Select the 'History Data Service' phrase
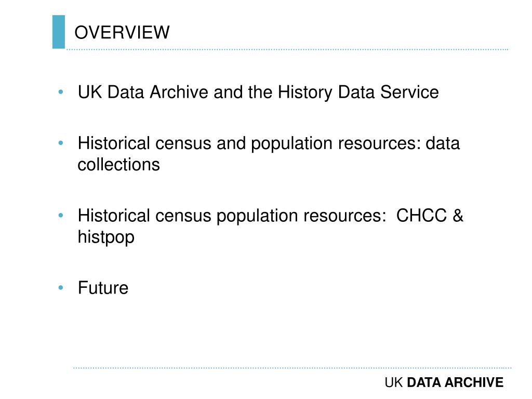Image resolution: width=532 pixels, height=399 pixels. 358,92
